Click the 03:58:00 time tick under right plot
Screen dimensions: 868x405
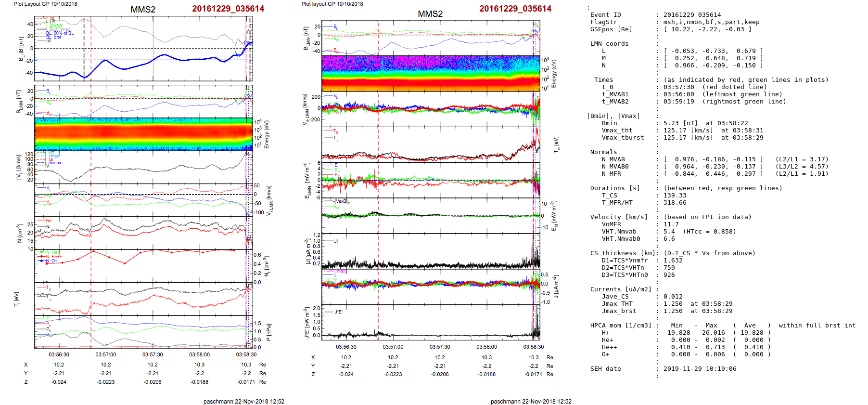pos(486,347)
